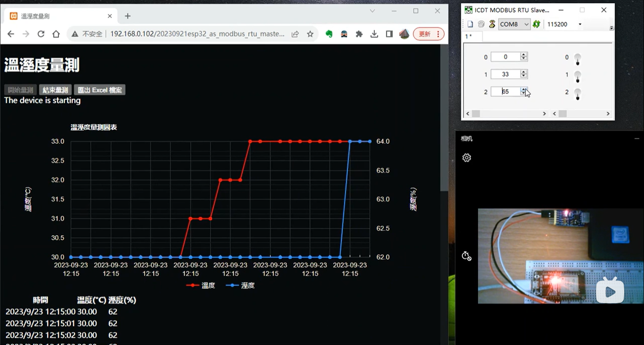Open camera settings gear icon
This screenshot has width=644, height=345.
coord(467,158)
